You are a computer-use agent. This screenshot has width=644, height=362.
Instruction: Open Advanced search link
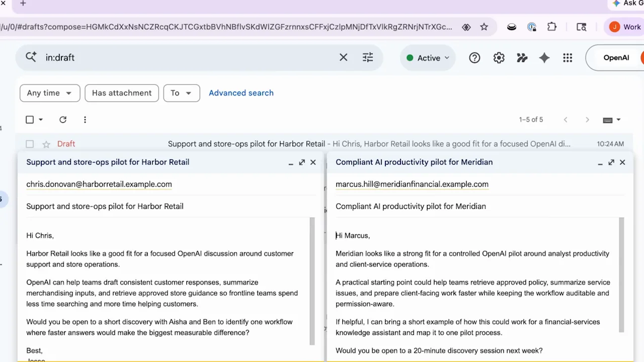(x=241, y=93)
